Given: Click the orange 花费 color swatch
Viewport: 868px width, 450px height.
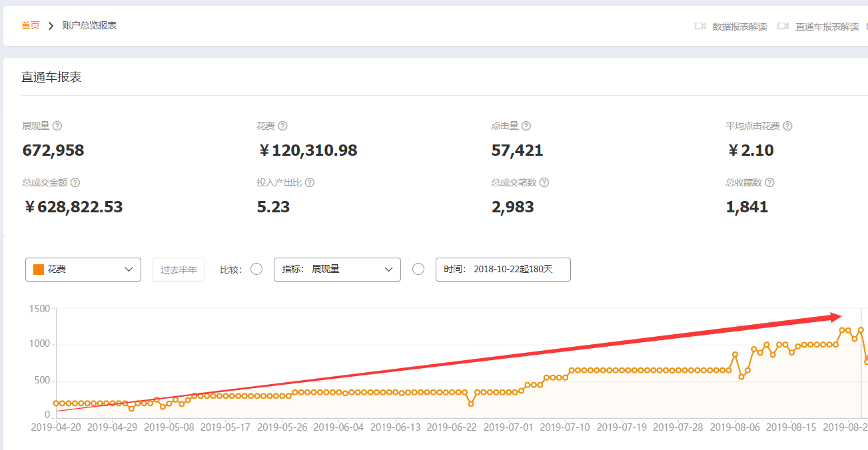Looking at the screenshot, I should [39, 270].
